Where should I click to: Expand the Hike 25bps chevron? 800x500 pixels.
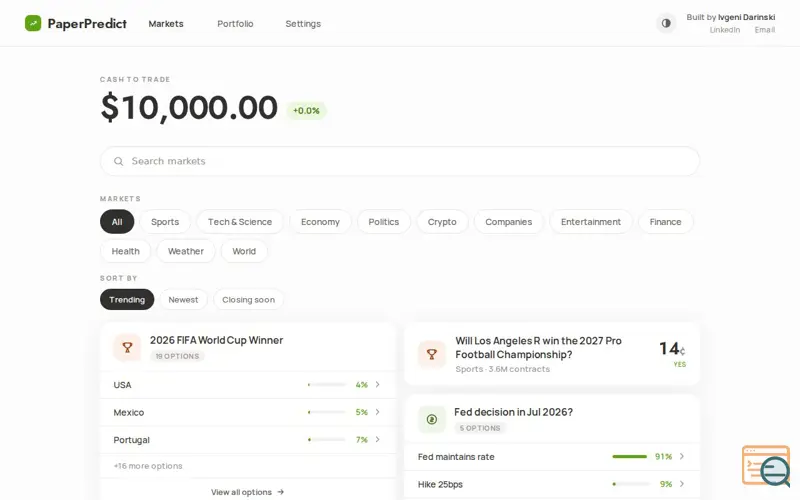[682, 484]
